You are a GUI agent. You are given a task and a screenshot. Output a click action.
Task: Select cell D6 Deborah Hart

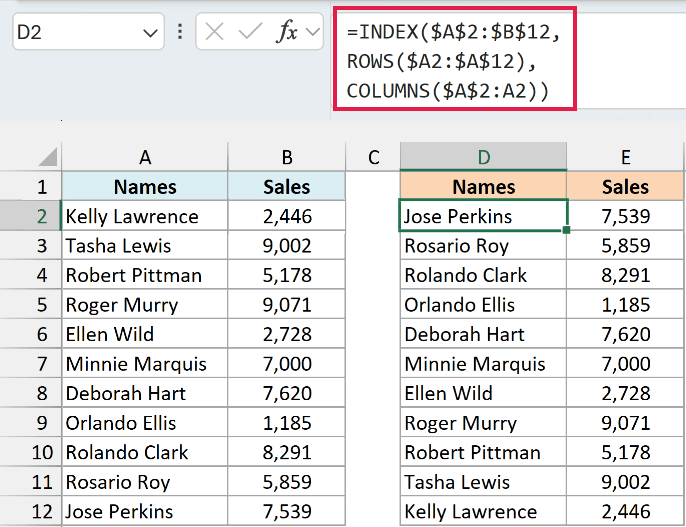(483, 334)
